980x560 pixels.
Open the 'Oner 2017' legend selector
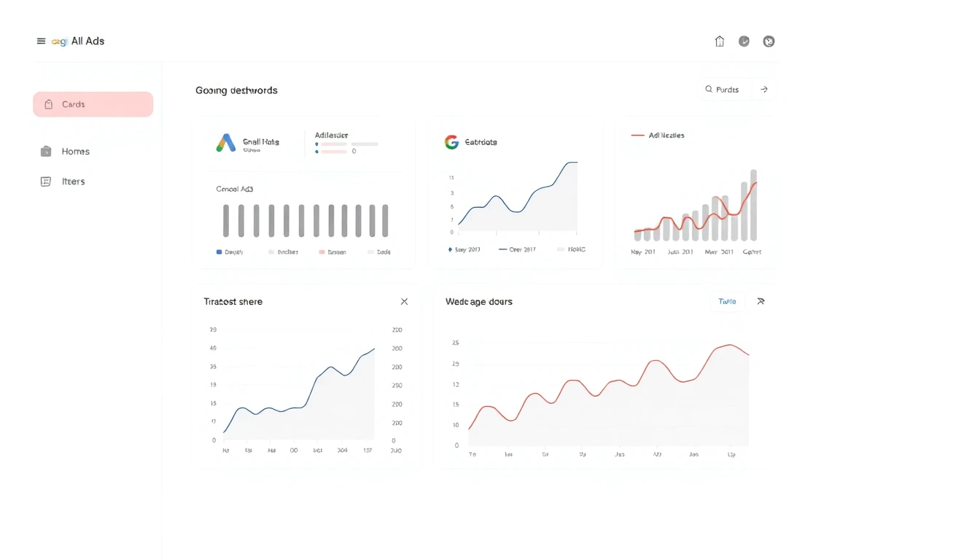click(518, 249)
